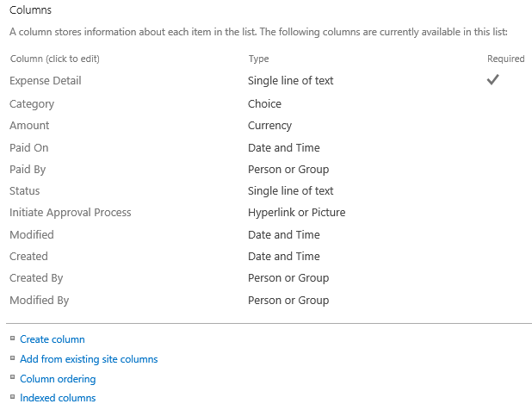This screenshot has height=410, width=532.
Task: Click the bullet icon beside Column ordering
Action: [x=12, y=378]
